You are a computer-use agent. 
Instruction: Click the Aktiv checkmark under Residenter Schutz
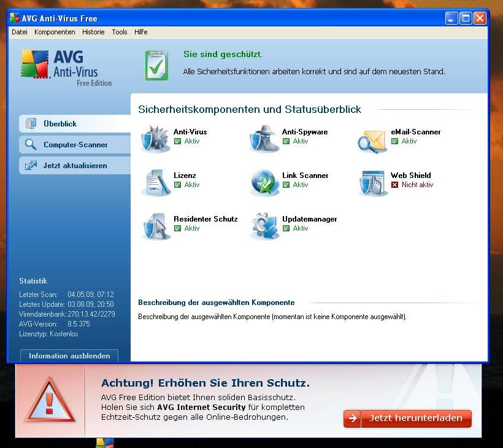tap(177, 228)
